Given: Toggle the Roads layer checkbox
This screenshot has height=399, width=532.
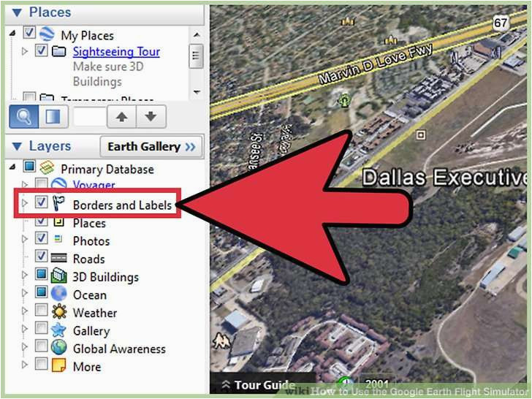Looking at the screenshot, I should coord(42,256).
